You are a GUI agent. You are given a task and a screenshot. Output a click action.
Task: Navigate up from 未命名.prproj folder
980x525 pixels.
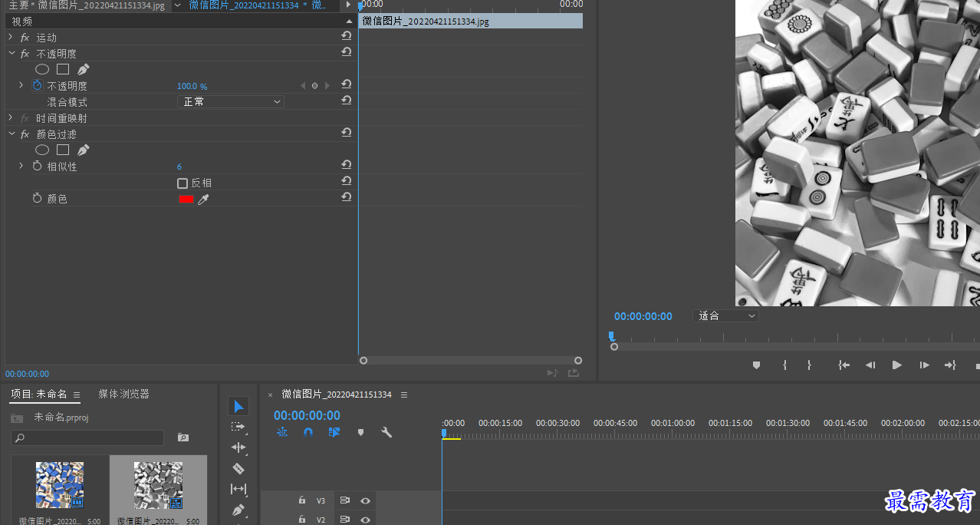coord(17,418)
